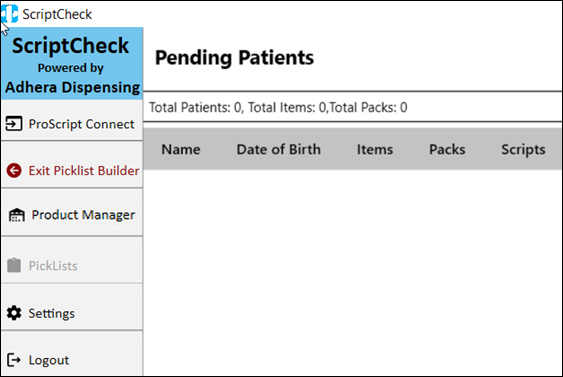This screenshot has height=377, width=563.
Task: Click the Settings gear icon
Action: coord(14,313)
